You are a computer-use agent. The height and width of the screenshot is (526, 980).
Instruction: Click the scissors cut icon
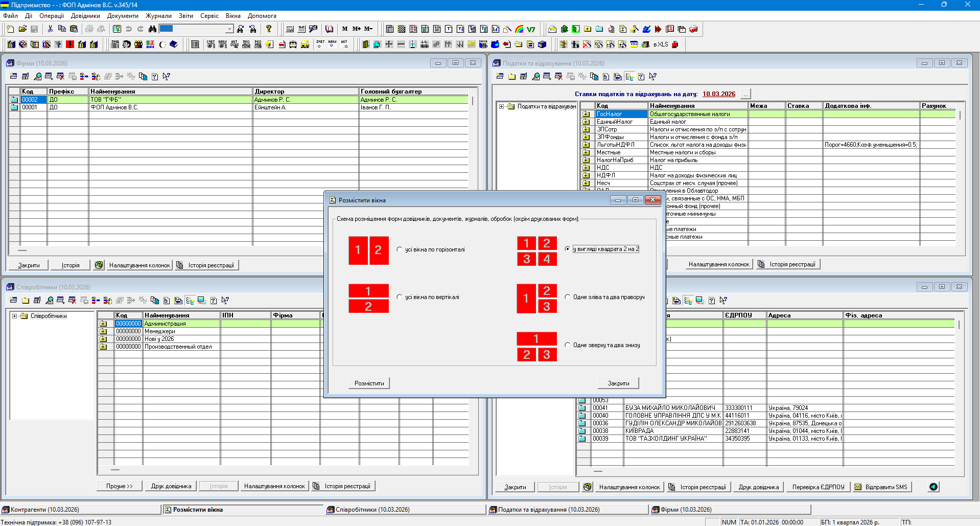coord(50,29)
